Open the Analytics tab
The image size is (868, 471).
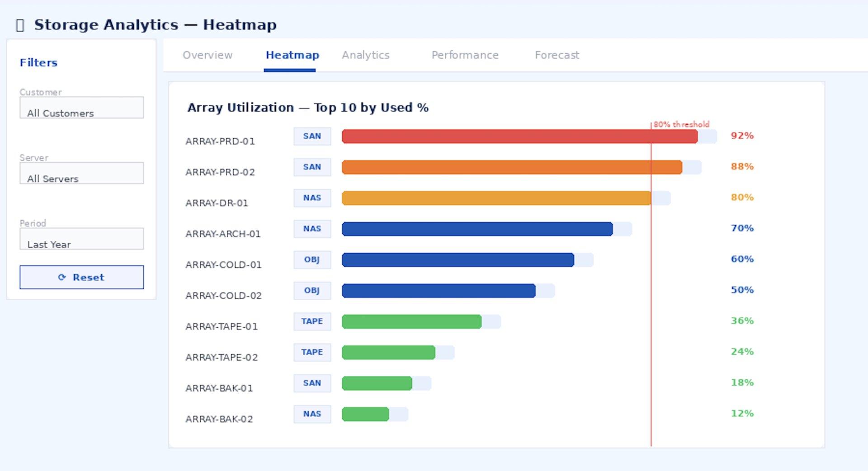click(x=365, y=55)
